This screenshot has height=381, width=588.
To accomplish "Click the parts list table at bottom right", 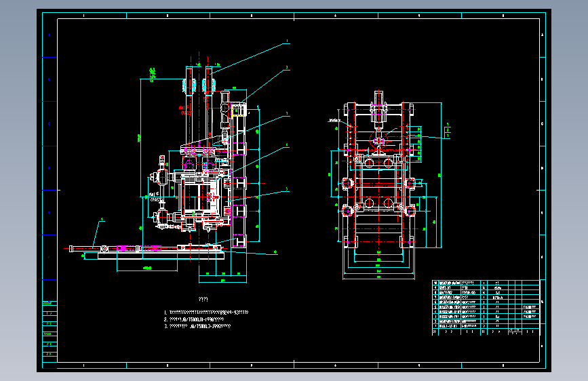I will pyautogui.click(x=486, y=308).
